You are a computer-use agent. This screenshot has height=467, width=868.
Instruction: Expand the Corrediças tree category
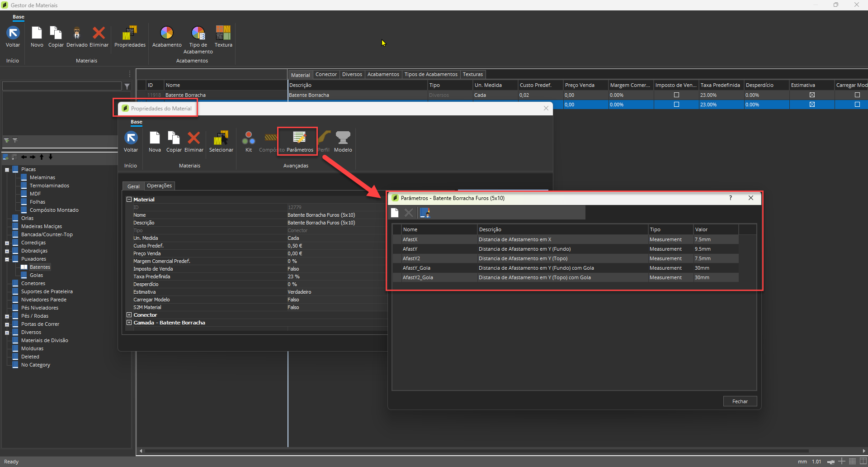coord(7,243)
